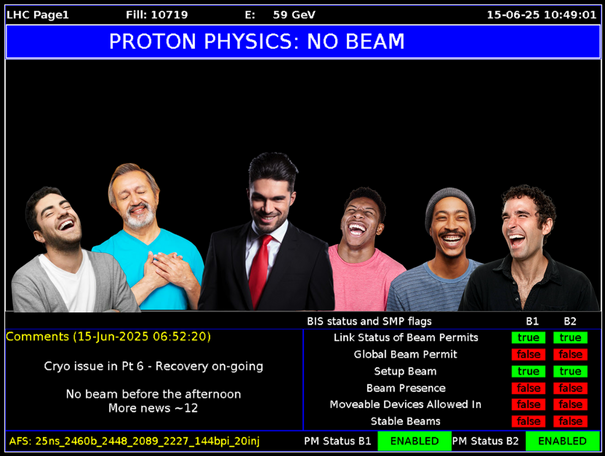This screenshot has width=605, height=456.
Task: Select the BIS status and SMP flags header
Action: tap(381, 321)
